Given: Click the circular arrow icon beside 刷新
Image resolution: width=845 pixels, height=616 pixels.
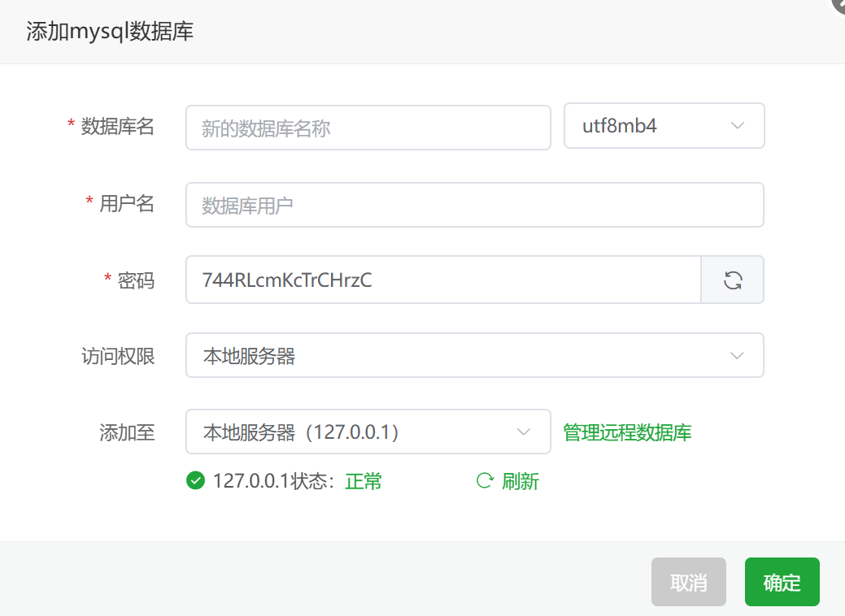Looking at the screenshot, I should click(485, 481).
